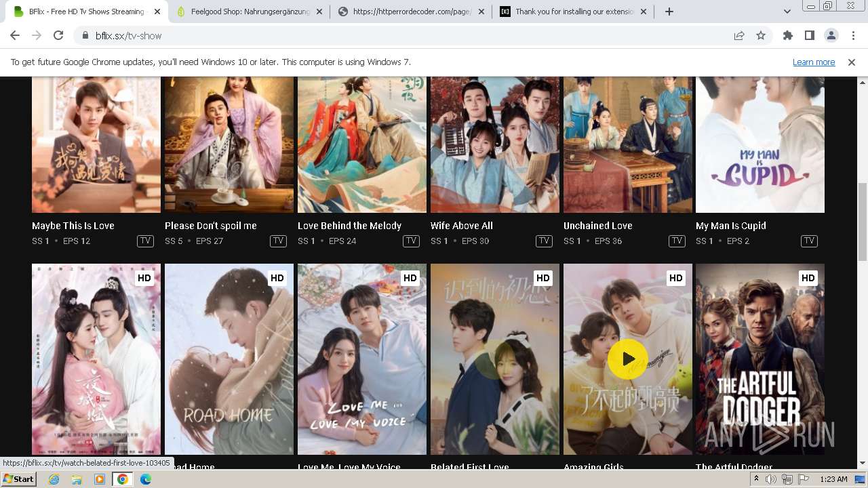Play Amazing Girls with the yellow play button

pyautogui.click(x=628, y=359)
